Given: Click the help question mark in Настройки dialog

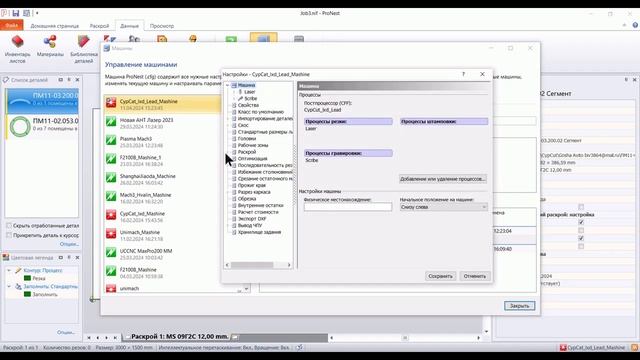Looking at the screenshot, I should (463, 74).
